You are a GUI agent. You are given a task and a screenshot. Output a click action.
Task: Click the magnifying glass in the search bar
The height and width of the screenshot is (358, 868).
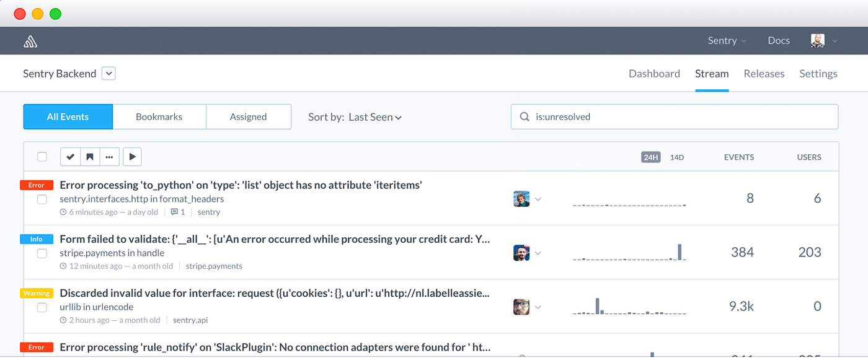click(x=524, y=116)
